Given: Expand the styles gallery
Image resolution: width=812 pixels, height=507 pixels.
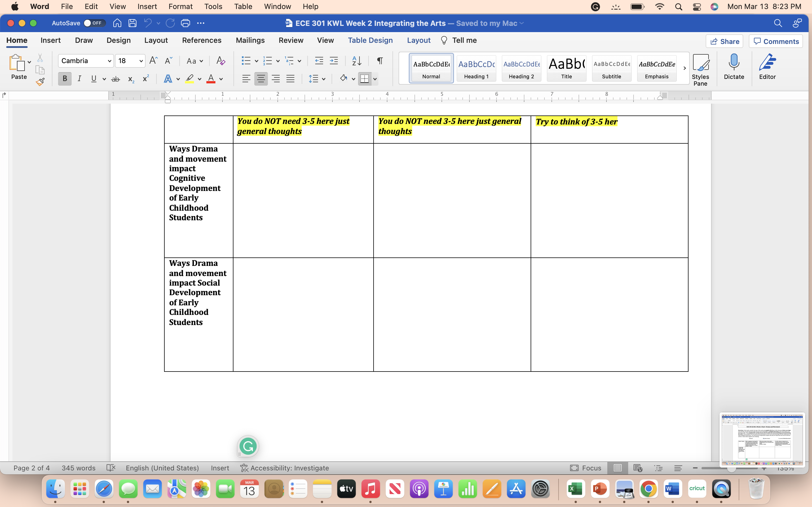Looking at the screenshot, I should point(685,68).
